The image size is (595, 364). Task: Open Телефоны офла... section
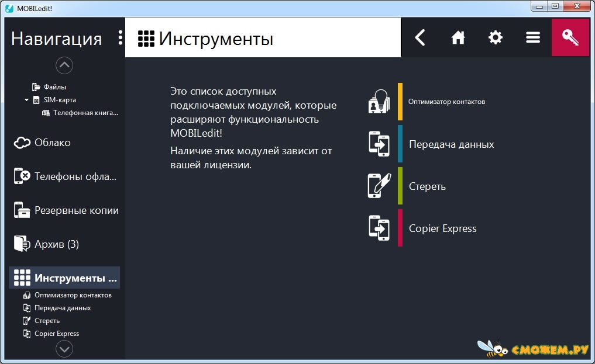75,176
